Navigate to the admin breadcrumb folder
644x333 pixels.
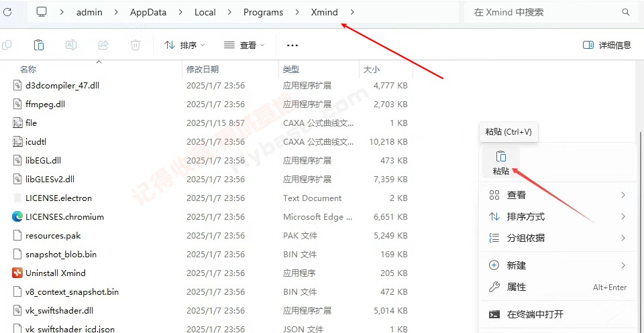coord(89,12)
